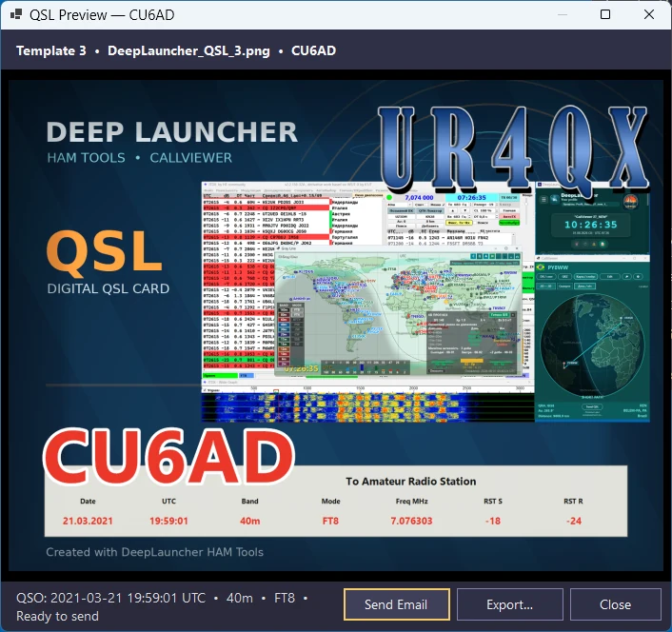Viewport: 672px width, 632px height.
Task: Click the UR4QX callsign lettering
Action: pos(513,149)
